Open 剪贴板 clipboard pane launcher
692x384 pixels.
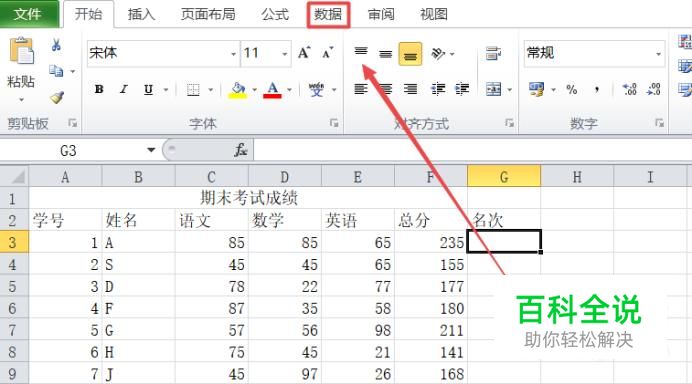coord(72,123)
